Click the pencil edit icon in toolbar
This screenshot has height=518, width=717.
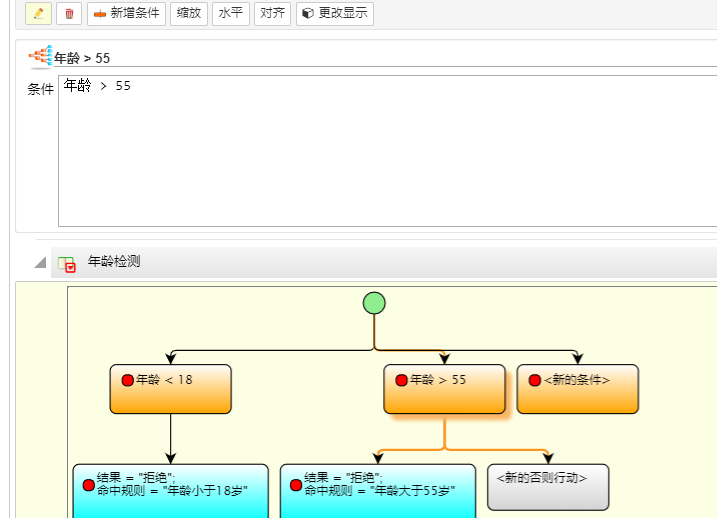coord(38,14)
